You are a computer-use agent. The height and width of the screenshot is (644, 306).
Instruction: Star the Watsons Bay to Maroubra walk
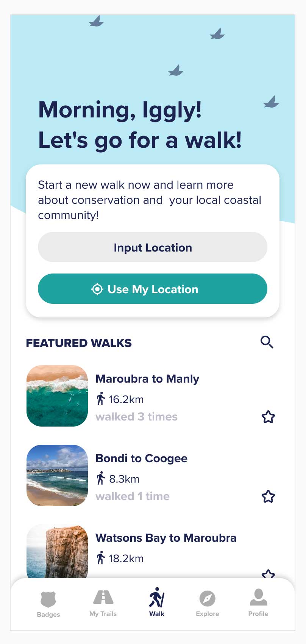(268, 574)
